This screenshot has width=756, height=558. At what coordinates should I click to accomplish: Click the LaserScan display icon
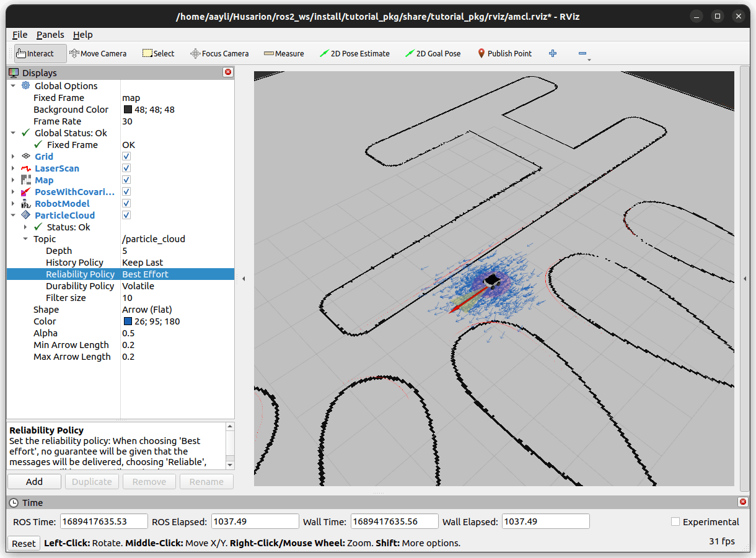click(26, 168)
